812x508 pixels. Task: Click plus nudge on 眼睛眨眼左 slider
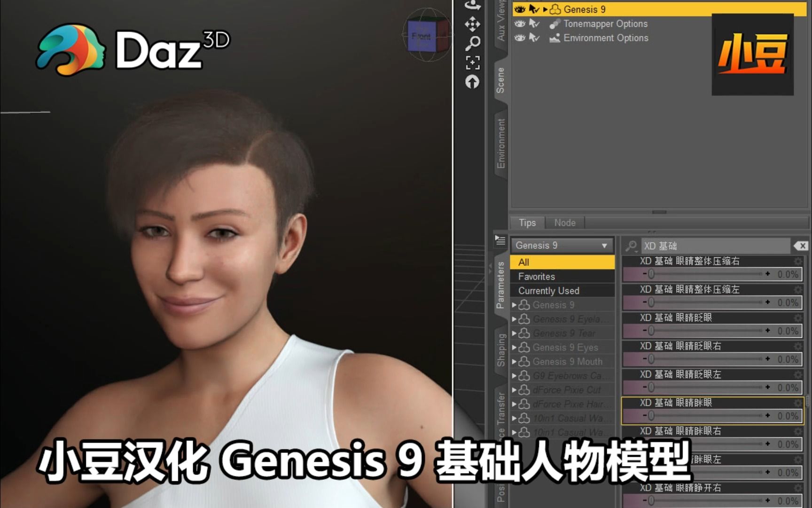coord(767,388)
